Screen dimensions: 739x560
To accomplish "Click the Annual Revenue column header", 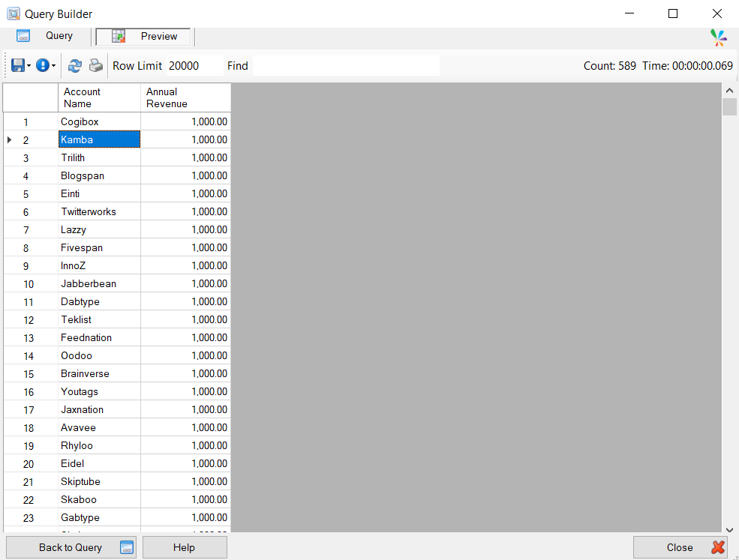I will 186,97.
